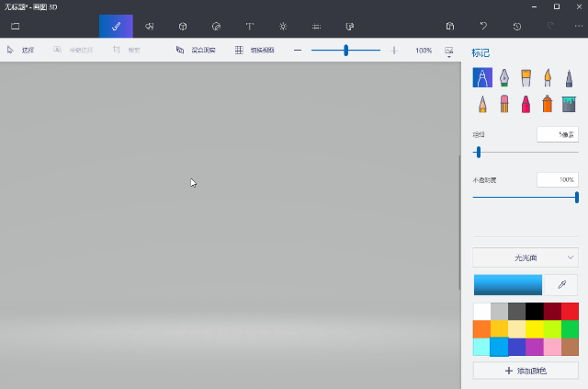Open the Text tool tab

coord(249,27)
